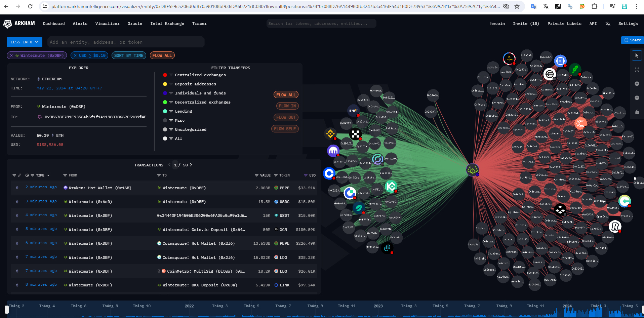Toggle Uncategorized filter
644x318 pixels.
[185, 129]
